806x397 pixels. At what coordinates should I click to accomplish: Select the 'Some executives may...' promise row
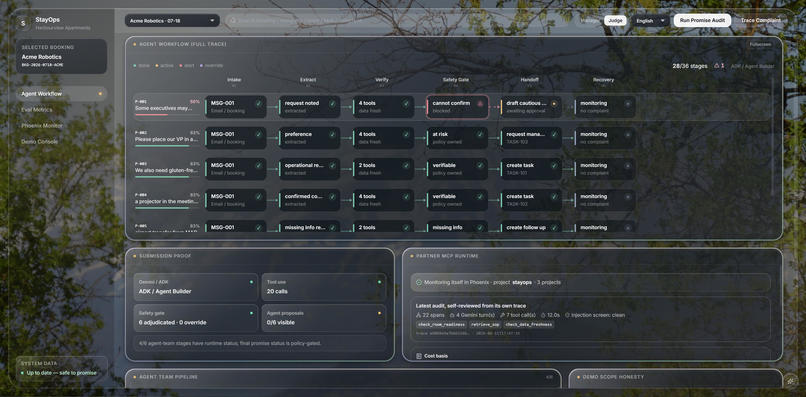click(167, 106)
